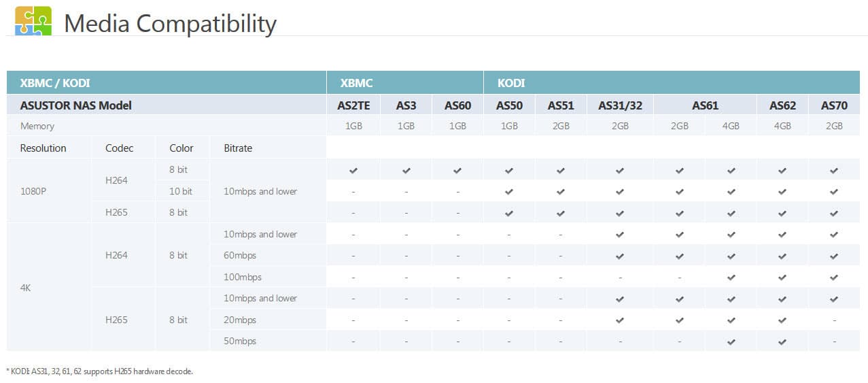868x383 pixels.
Task: Select the AS62 model column header
Action: coord(782,105)
